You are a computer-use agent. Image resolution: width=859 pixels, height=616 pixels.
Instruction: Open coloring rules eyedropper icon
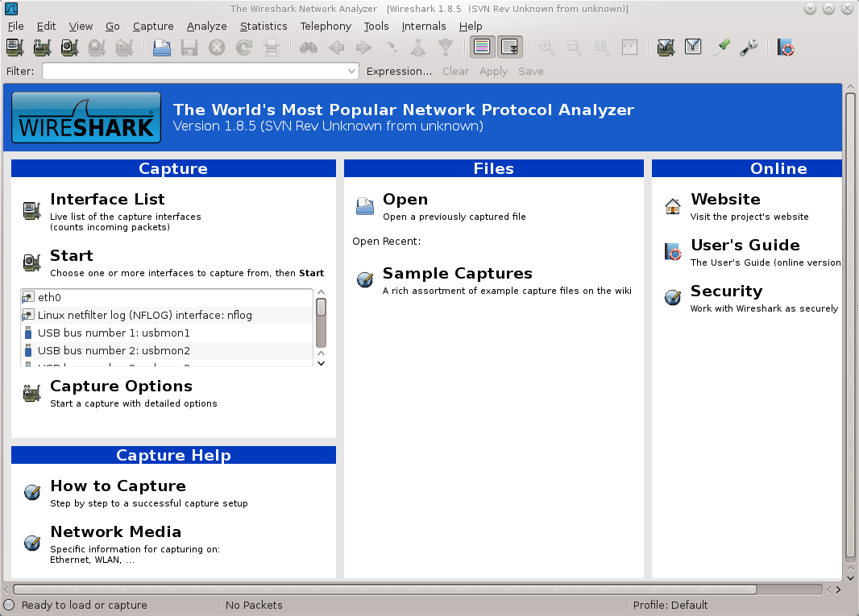point(721,48)
